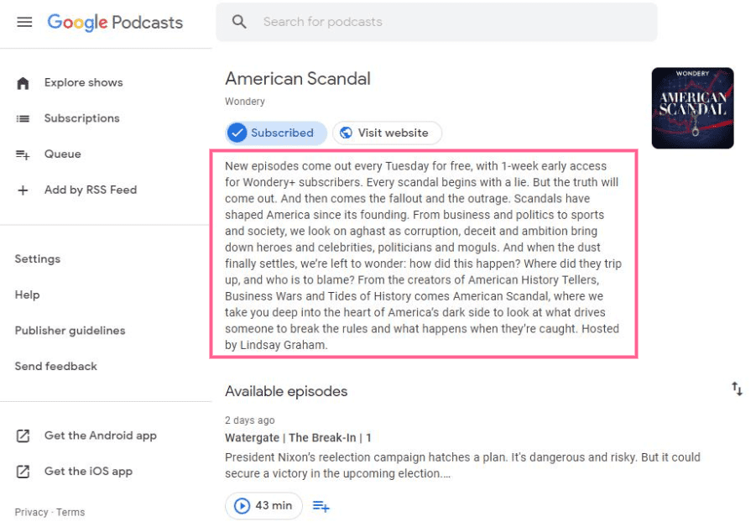Click the Available episodes heading
The height and width of the screenshot is (532, 756).
point(286,391)
